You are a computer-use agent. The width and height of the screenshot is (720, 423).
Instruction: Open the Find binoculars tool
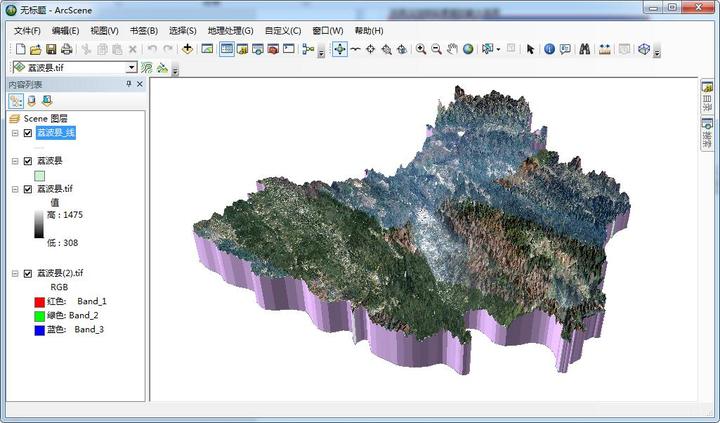[586, 49]
